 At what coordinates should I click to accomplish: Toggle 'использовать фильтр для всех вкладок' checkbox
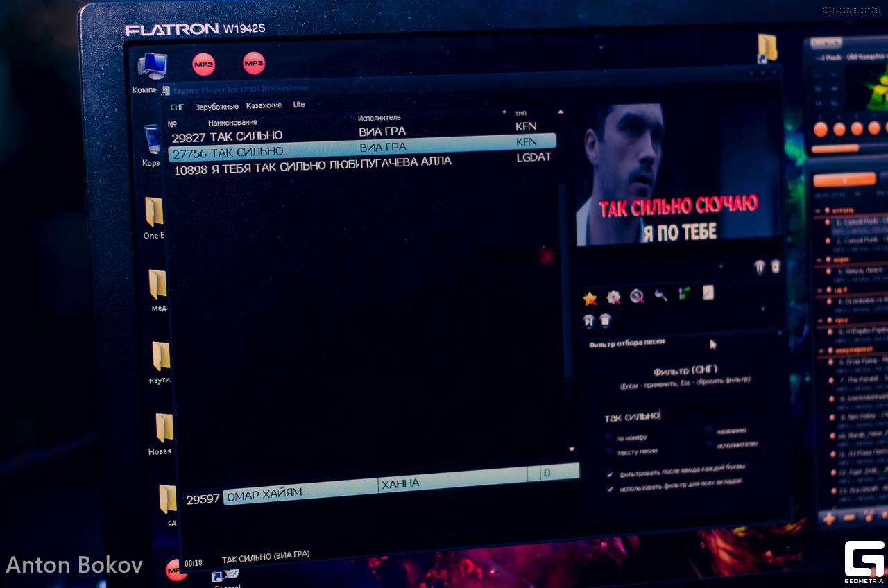coord(610,489)
